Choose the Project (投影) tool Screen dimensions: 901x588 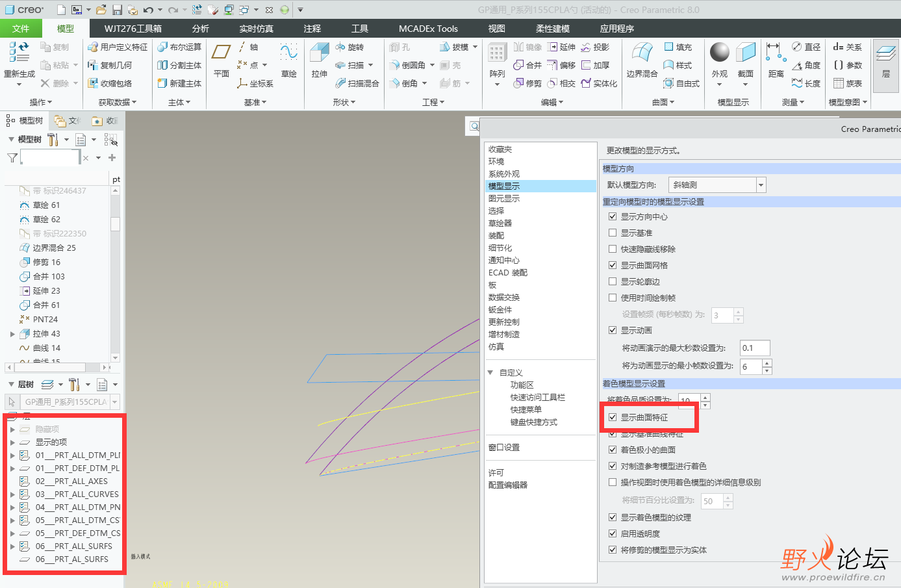pyautogui.click(x=595, y=47)
